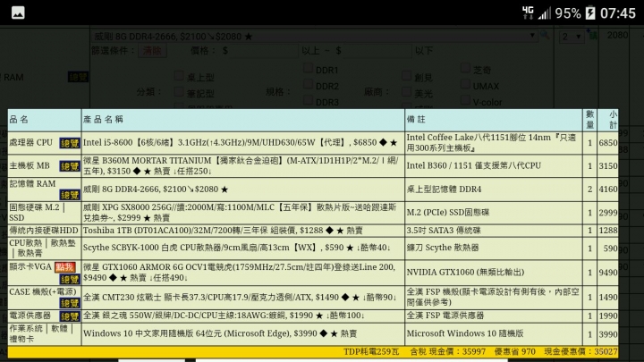Image resolution: width=644 pixels, height=362 pixels.
Task: Tap the battery charging icon
Action: tap(590, 13)
